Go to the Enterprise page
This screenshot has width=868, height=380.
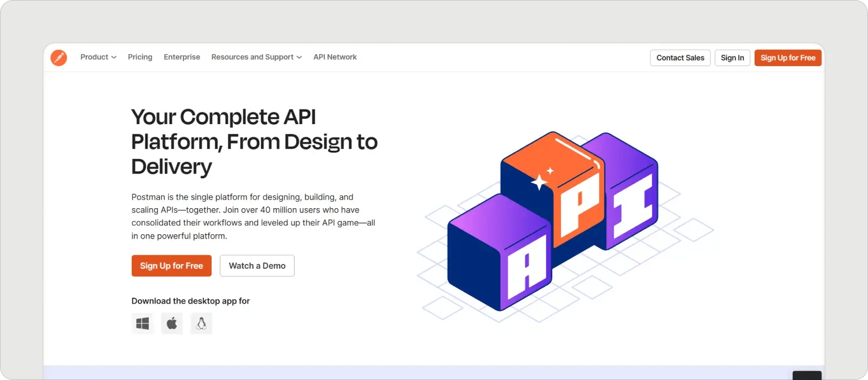click(182, 57)
